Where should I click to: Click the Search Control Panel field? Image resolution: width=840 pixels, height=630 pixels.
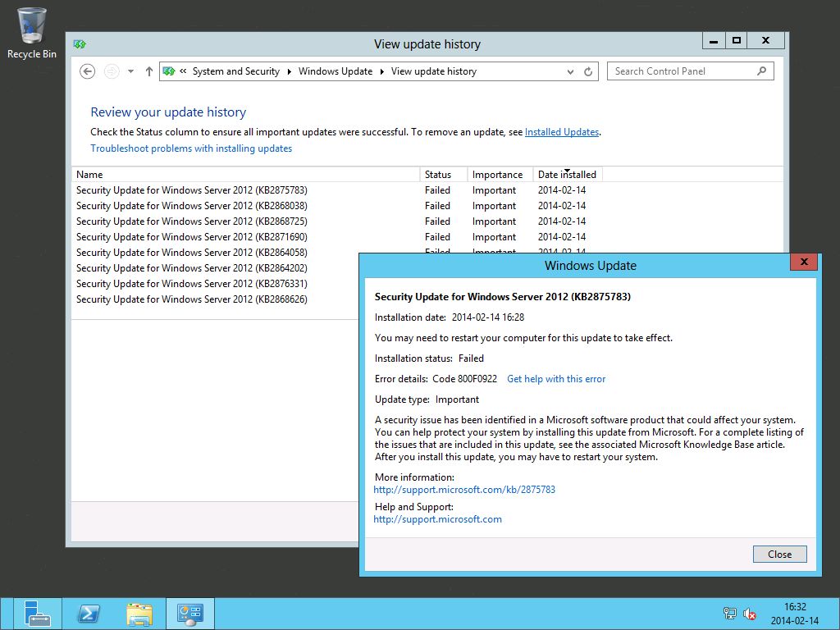click(690, 71)
